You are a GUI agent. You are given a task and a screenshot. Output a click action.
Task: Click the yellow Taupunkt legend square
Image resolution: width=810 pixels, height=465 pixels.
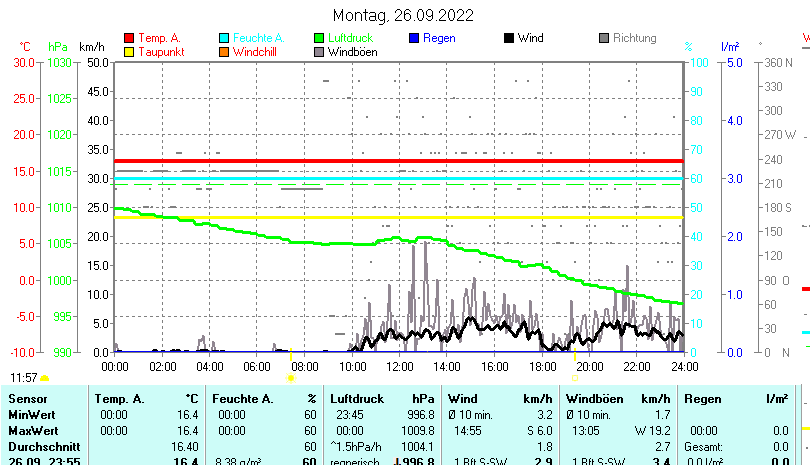128,51
